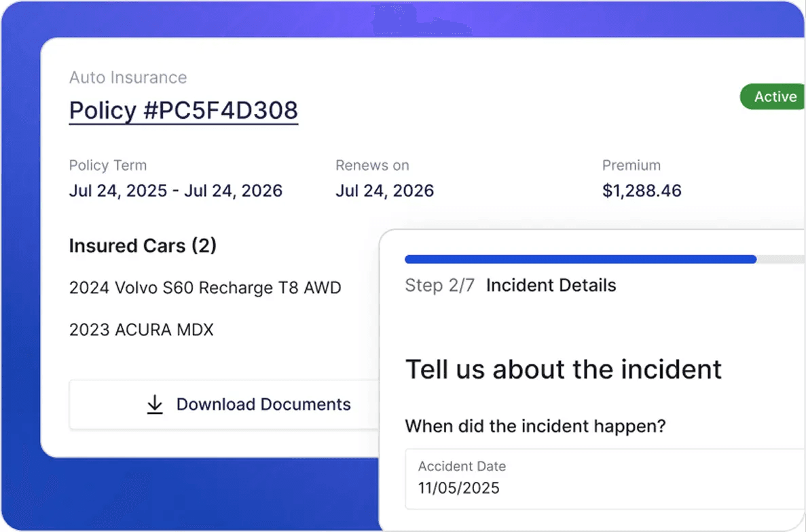
Task: Click the Premium label
Action: pyautogui.click(x=631, y=166)
